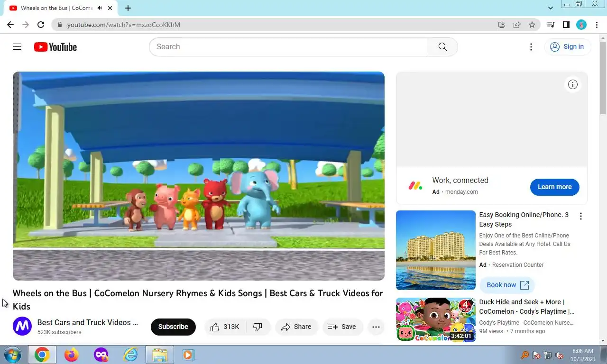Screen dimensions: 607x364
Task: Open the YouTube hamburger guide menu
Action: tap(17, 46)
